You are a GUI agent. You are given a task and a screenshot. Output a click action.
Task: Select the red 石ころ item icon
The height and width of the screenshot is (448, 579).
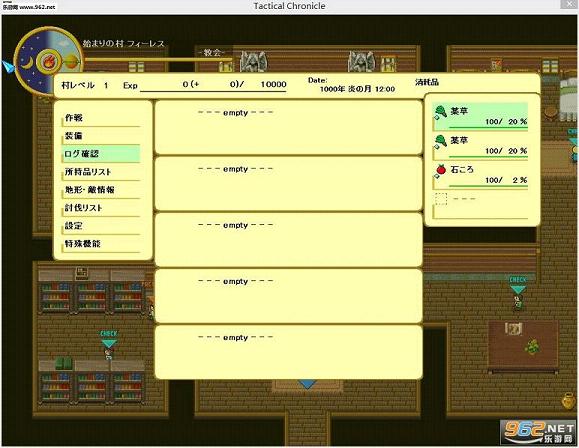click(441, 169)
